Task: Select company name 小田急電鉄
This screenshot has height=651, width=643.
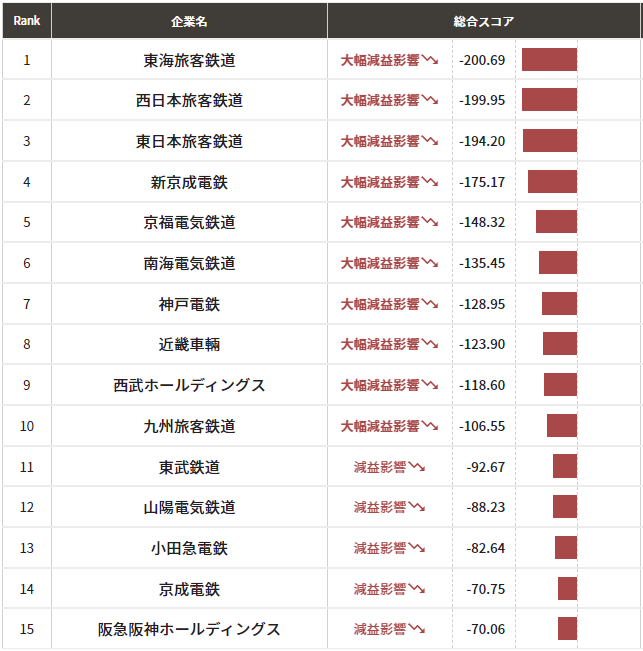Action: [x=189, y=548]
